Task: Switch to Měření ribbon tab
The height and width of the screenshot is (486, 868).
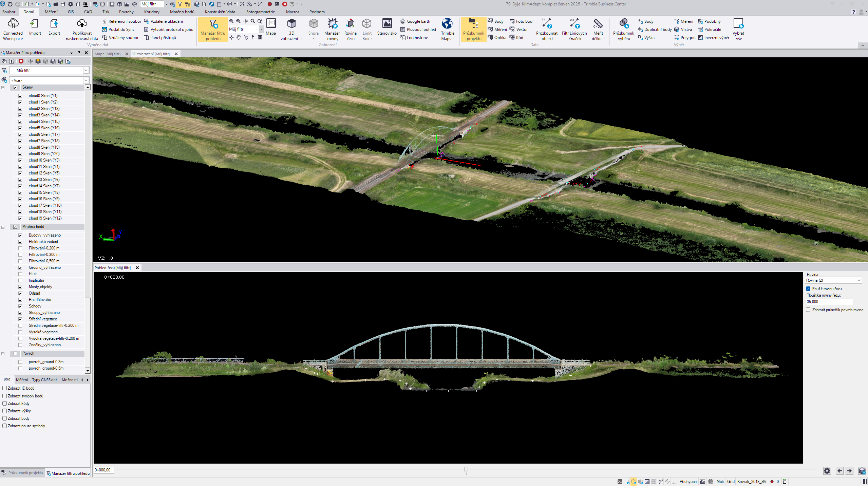Action: [51, 12]
